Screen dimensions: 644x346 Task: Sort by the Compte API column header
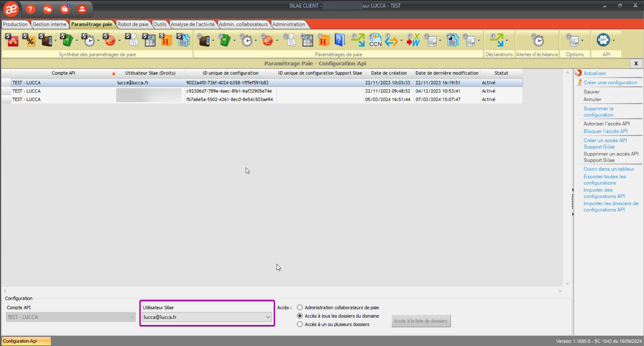pyautogui.click(x=64, y=73)
